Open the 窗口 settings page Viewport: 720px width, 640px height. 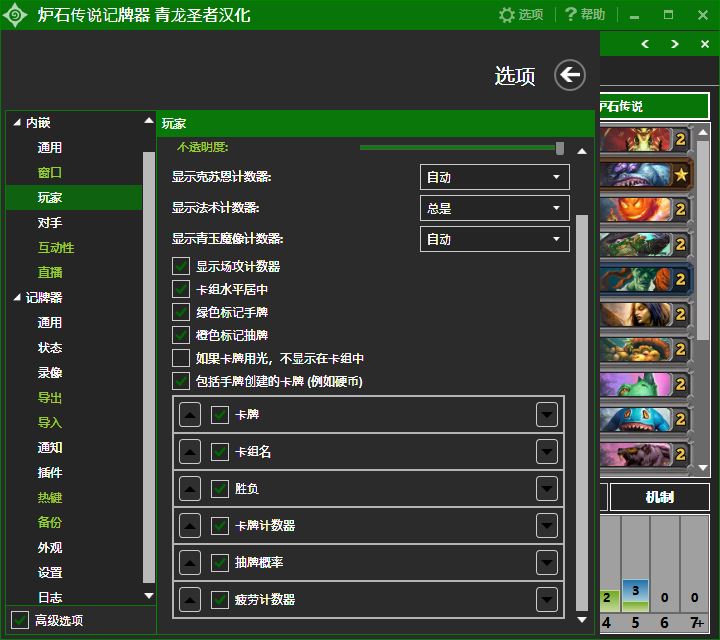click(50, 173)
